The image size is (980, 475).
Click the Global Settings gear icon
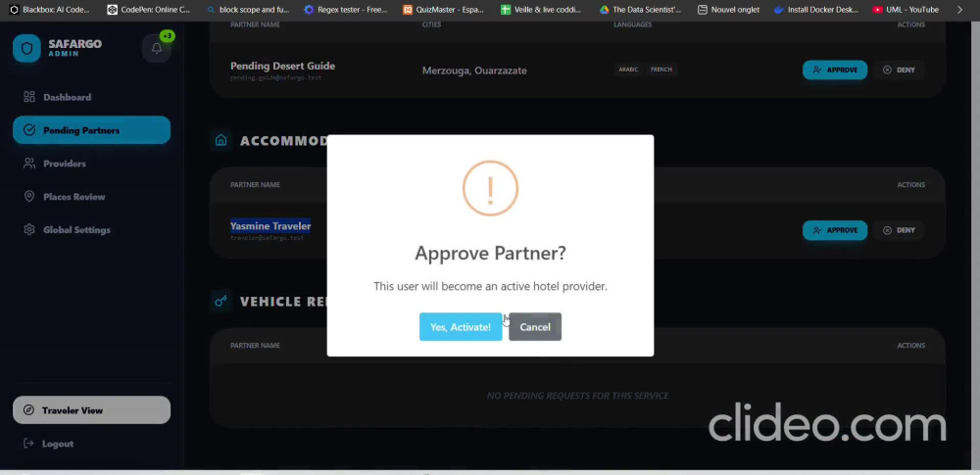point(29,229)
